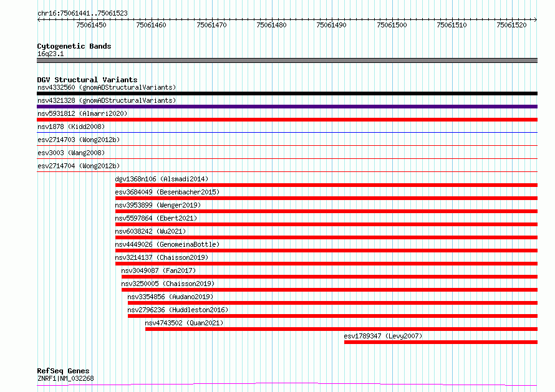Click esv3003 (Wang2008) variant label
The height and width of the screenshot is (392, 555).
71,153
